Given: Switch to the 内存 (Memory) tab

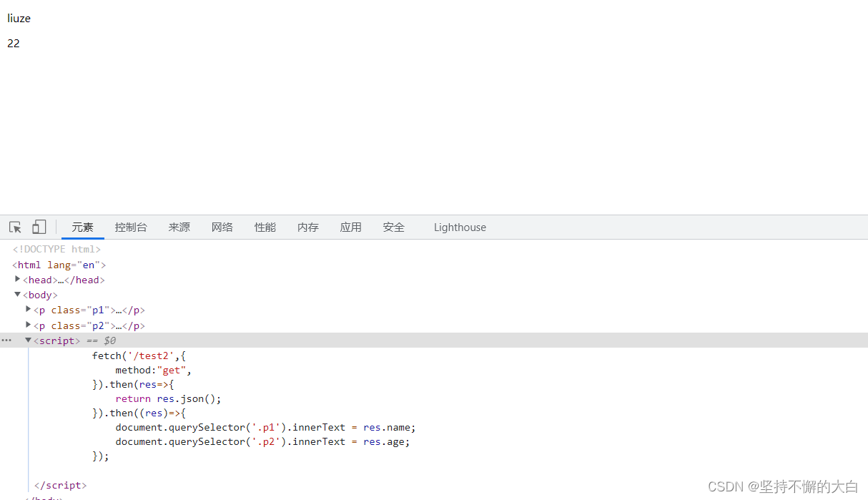Looking at the screenshot, I should pyautogui.click(x=308, y=227).
